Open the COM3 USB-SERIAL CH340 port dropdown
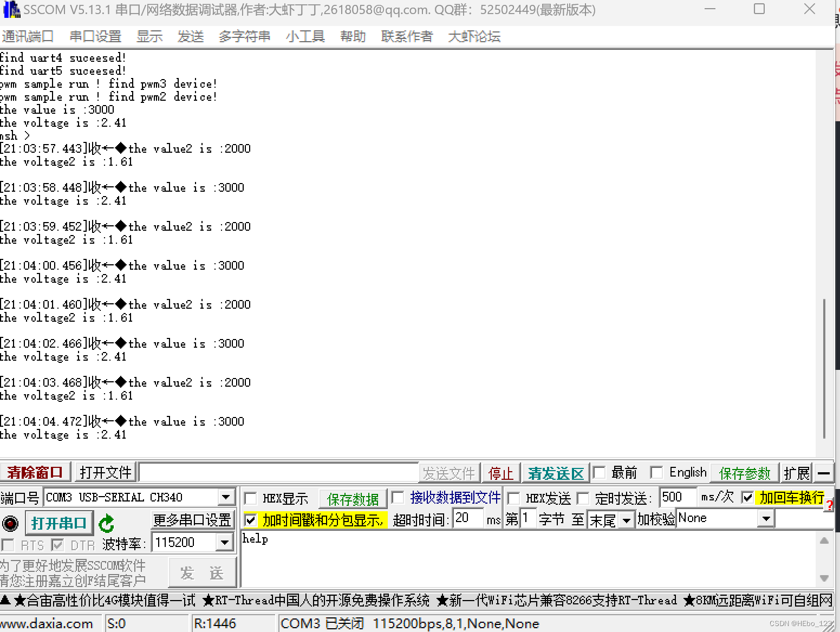This screenshot has width=840, height=632. coord(226,497)
